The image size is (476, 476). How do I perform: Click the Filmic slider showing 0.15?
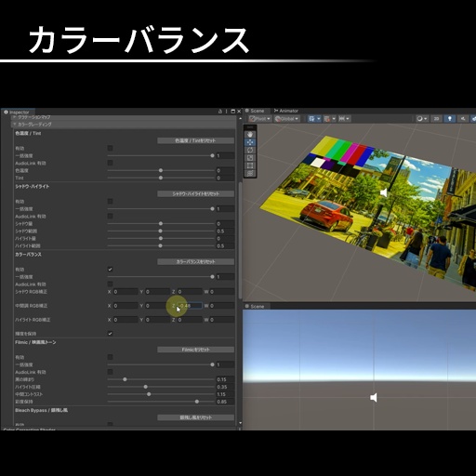(125, 379)
